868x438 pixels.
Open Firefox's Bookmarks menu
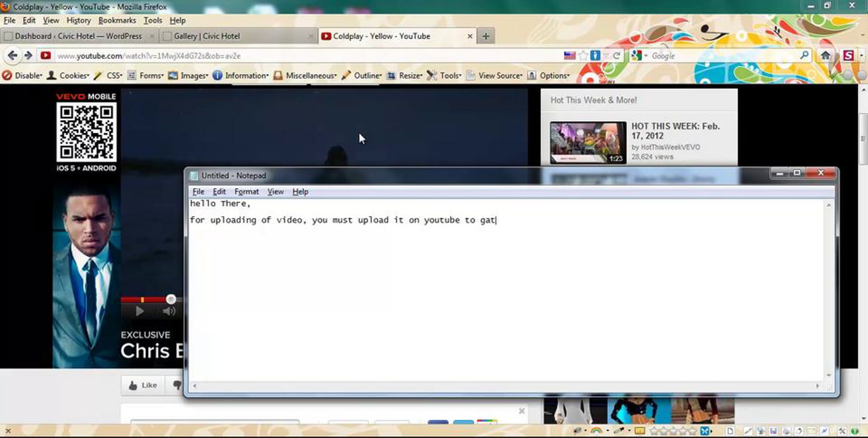point(117,20)
